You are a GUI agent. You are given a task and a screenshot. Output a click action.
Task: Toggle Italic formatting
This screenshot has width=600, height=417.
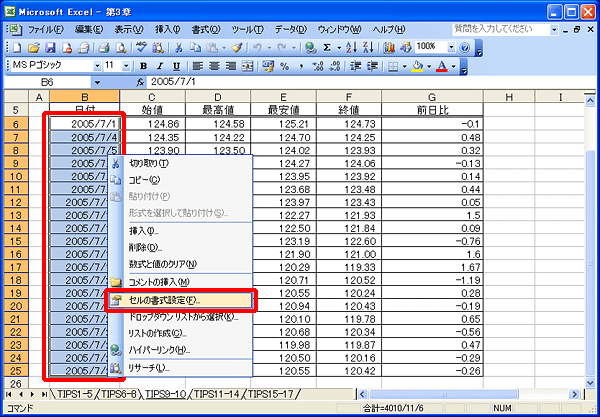(x=160, y=67)
